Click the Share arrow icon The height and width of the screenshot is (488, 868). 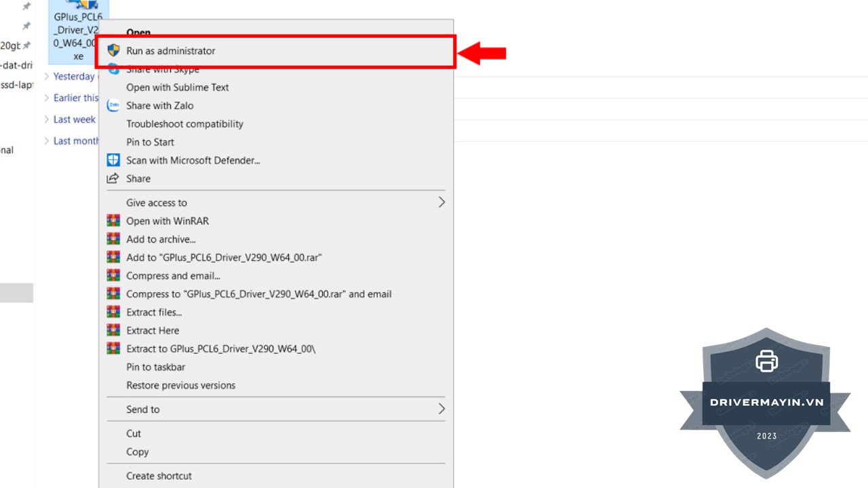coord(113,179)
